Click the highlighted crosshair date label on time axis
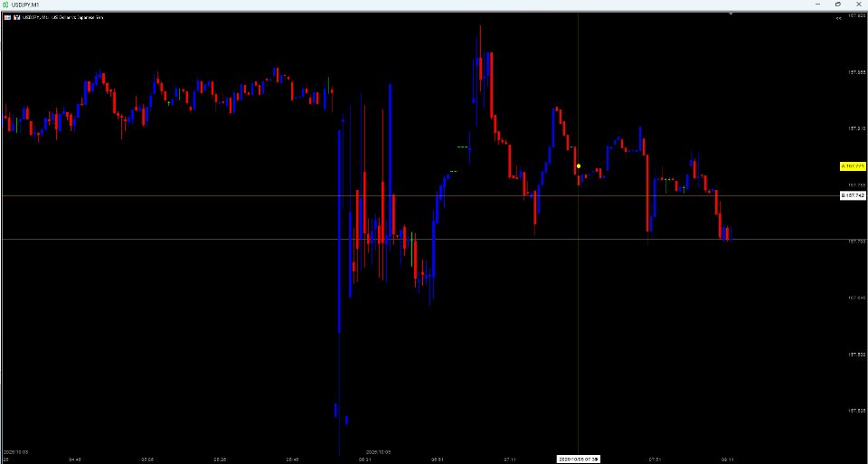Screen dimensions: 868x464 [x=579, y=459]
